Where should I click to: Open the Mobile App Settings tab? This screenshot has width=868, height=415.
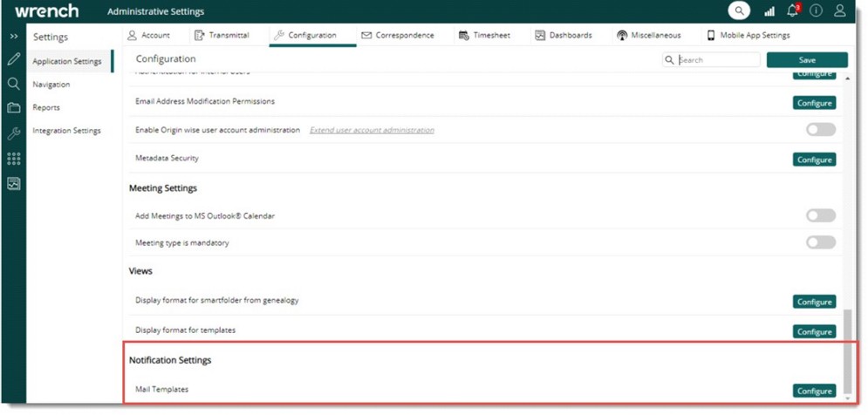point(748,36)
